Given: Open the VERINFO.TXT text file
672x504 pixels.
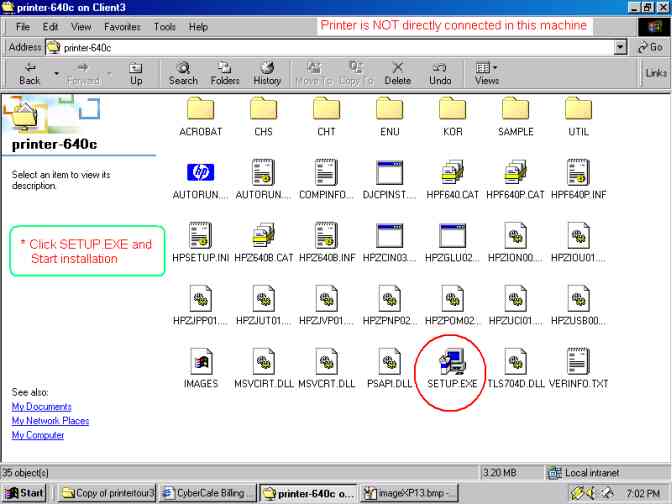Looking at the screenshot, I should point(578,362).
